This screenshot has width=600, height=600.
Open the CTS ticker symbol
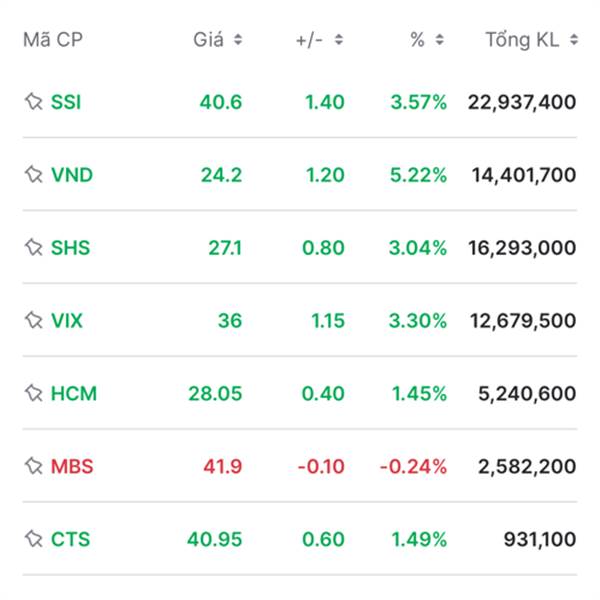point(70,540)
